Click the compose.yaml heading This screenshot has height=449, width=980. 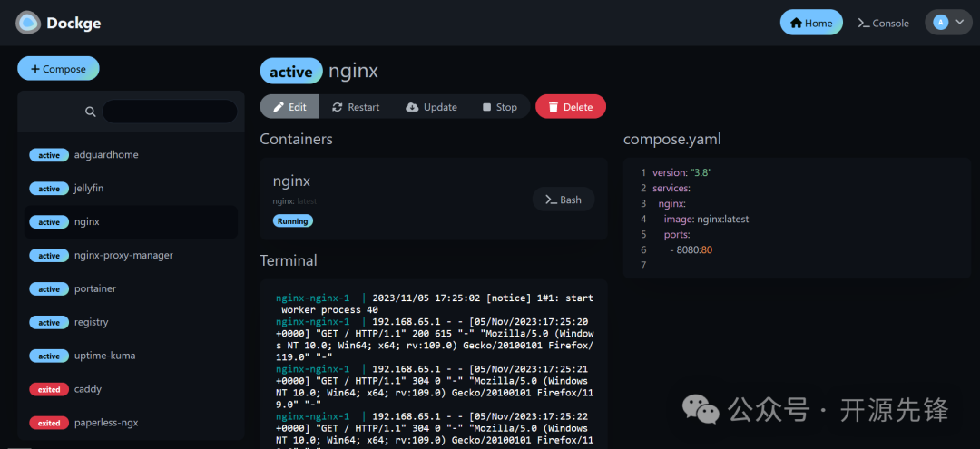[671, 140]
